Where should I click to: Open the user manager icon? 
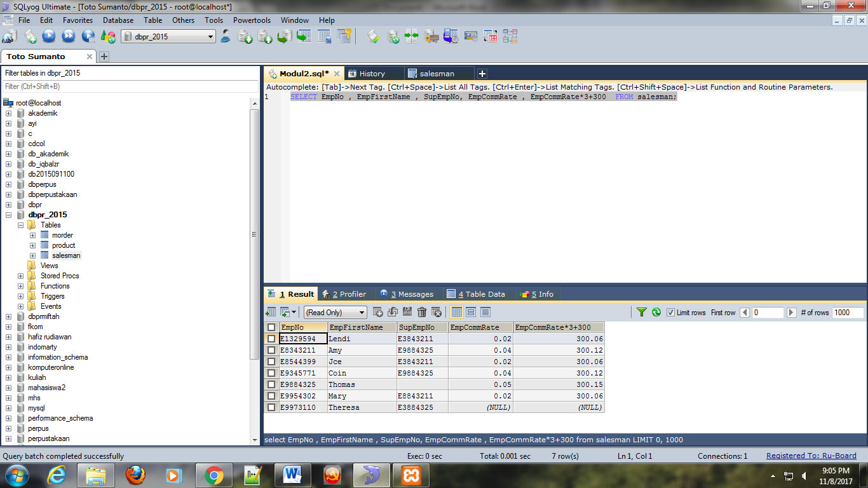tap(225, 36)
